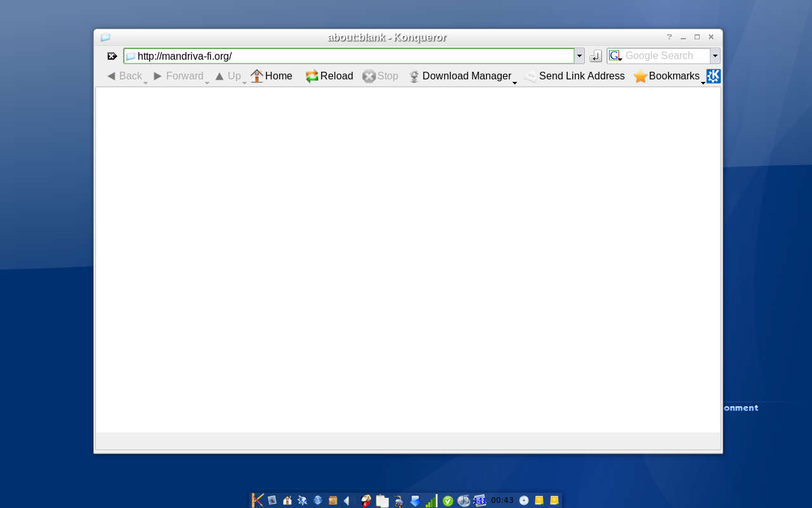Click the red dog icon in panel tray
Screen dimensions: 812x508
pyautogui.click(x=366, y=501)
